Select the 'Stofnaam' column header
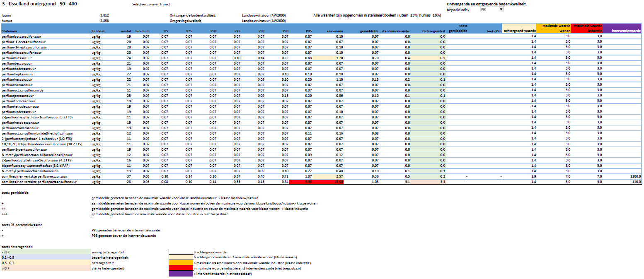This screenshot has height=279, width=644. coord(10,31)
